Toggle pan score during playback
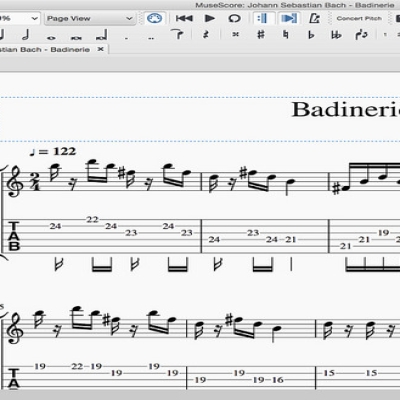The image size is (400, 400). click(x=289, y=18)
